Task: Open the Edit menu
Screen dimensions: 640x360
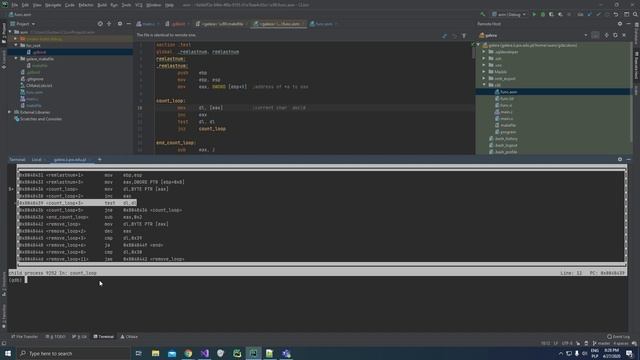Action: [x=25, y=5]
